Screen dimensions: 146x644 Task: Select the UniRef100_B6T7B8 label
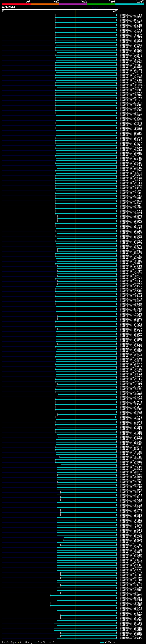pos(131,623)
